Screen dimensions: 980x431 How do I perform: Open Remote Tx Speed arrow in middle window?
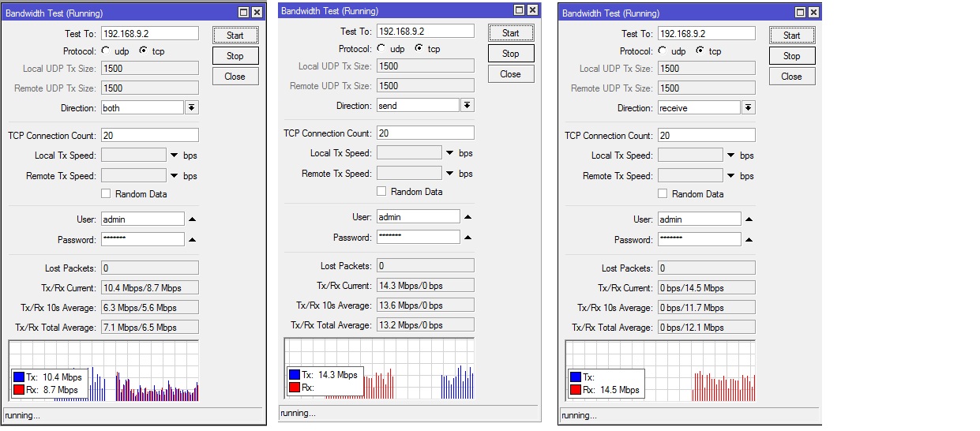450,174
